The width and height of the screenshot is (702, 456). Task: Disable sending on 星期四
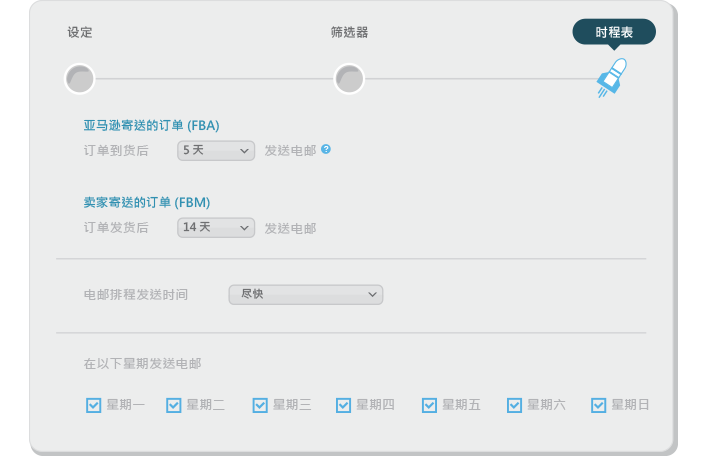(343, 405)
